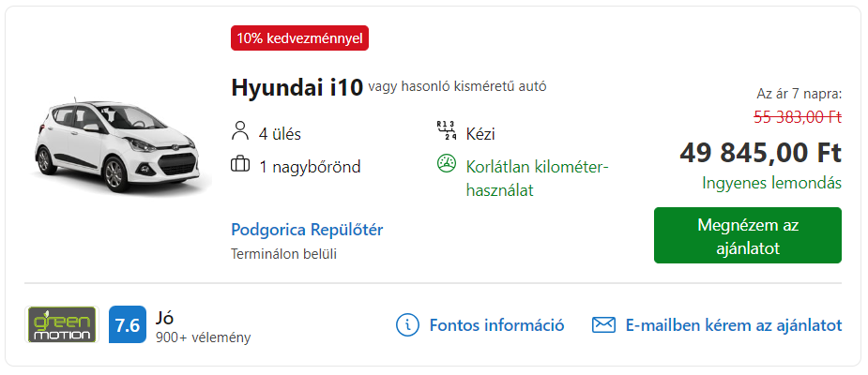The image size is (868, 375).
Task: Click the Megnézem az ajánlatot button
Action: click(x=747, y=235)
